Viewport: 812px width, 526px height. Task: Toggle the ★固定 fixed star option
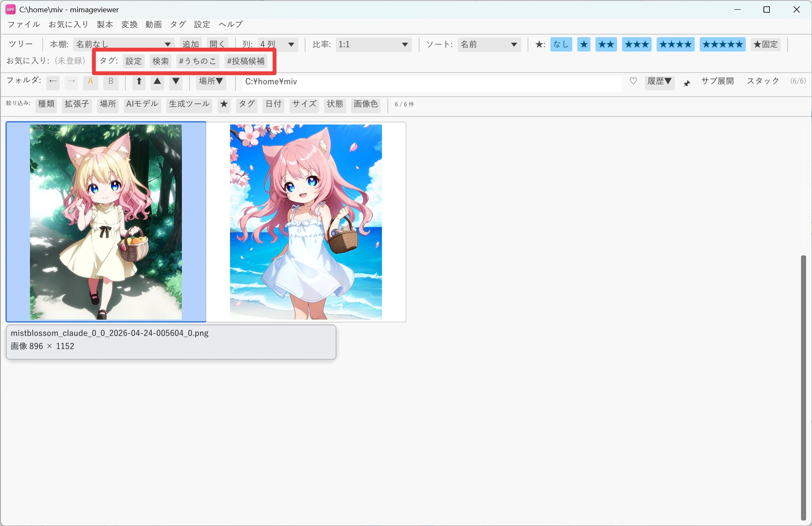tap(765, 44)
